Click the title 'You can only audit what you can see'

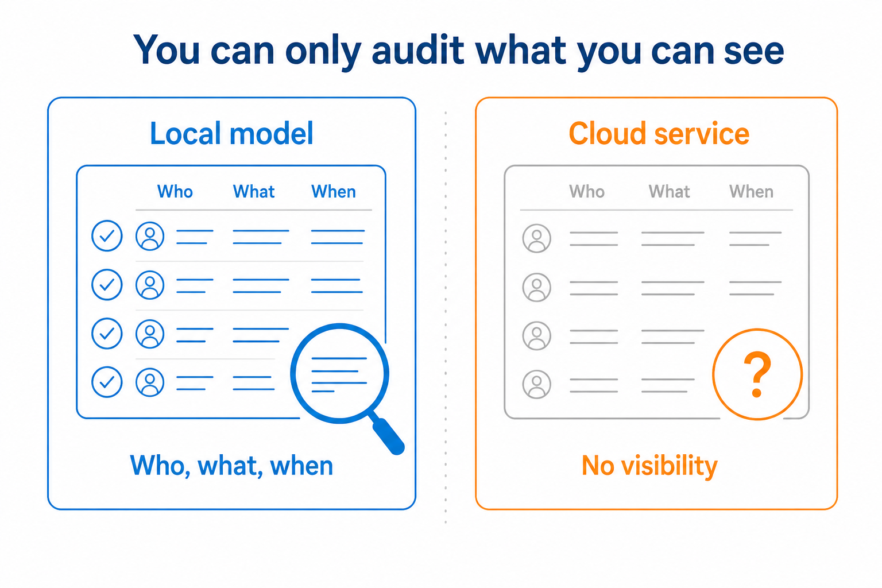coord(459,51)
